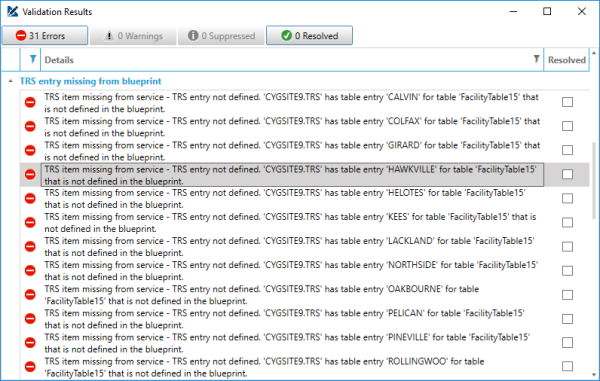Image resolution: width=600 pixels, height=381 pixels.
Task: Select the LACKLAND error message
Action: tap(289, 247)
